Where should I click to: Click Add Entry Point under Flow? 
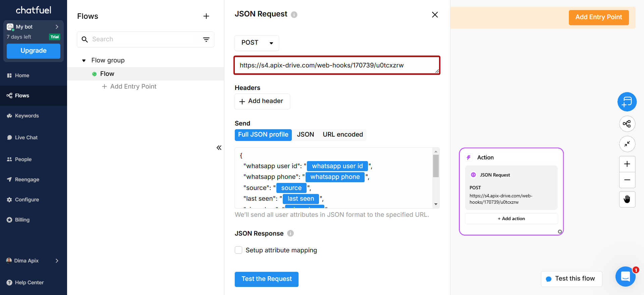(129, 87)
